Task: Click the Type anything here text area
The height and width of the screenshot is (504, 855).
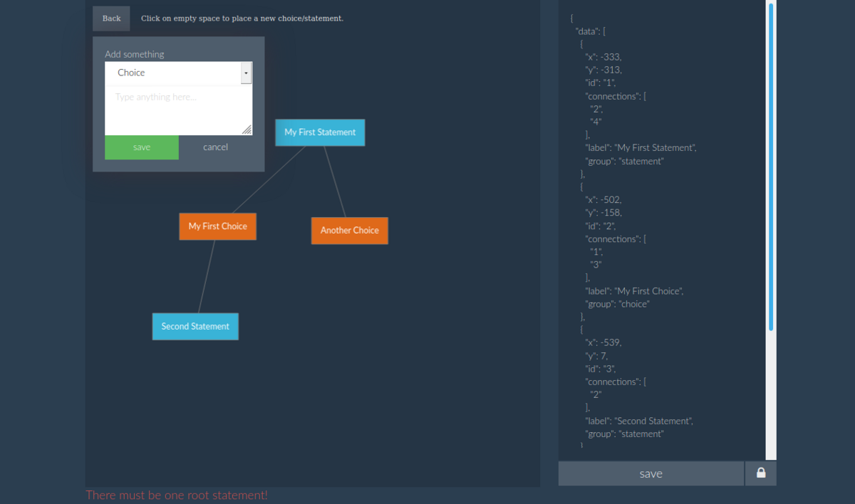Action: pos(178,107)
